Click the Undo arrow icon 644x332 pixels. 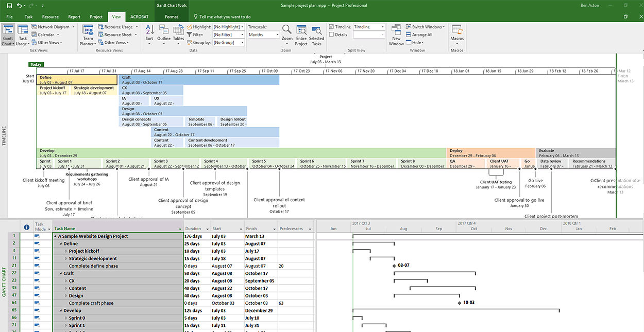click(x=19, y=5)
